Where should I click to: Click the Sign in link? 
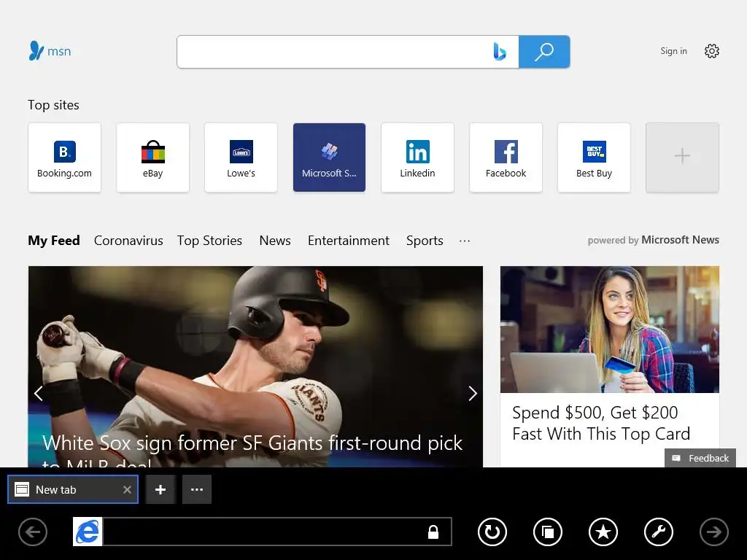pos(673,51)
